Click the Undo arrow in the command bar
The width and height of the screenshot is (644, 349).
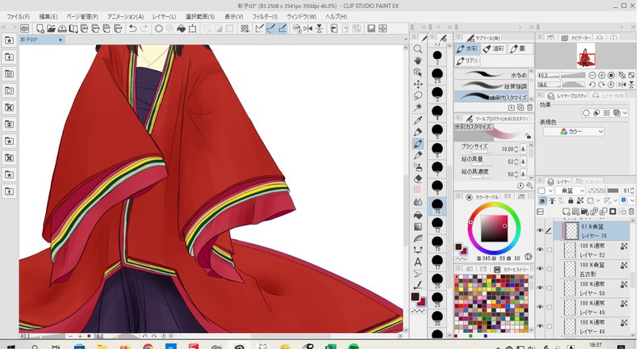pyautogui.click(x=132, y=29)
